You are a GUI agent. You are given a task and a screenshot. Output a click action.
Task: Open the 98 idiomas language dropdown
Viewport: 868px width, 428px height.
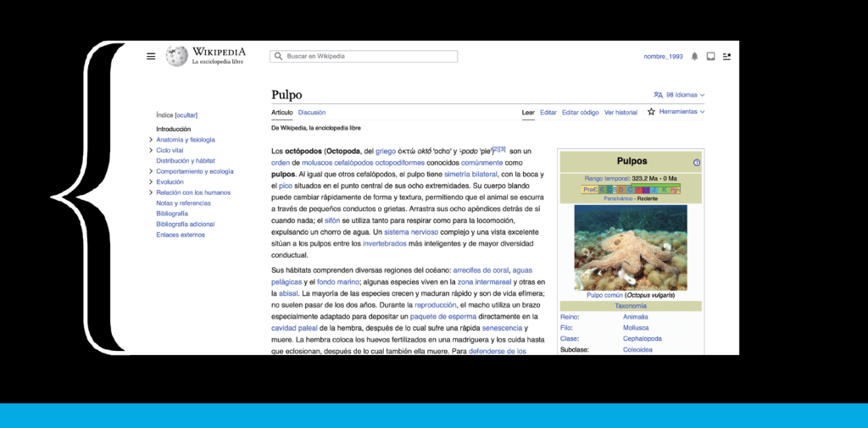[x=685, y=95]
